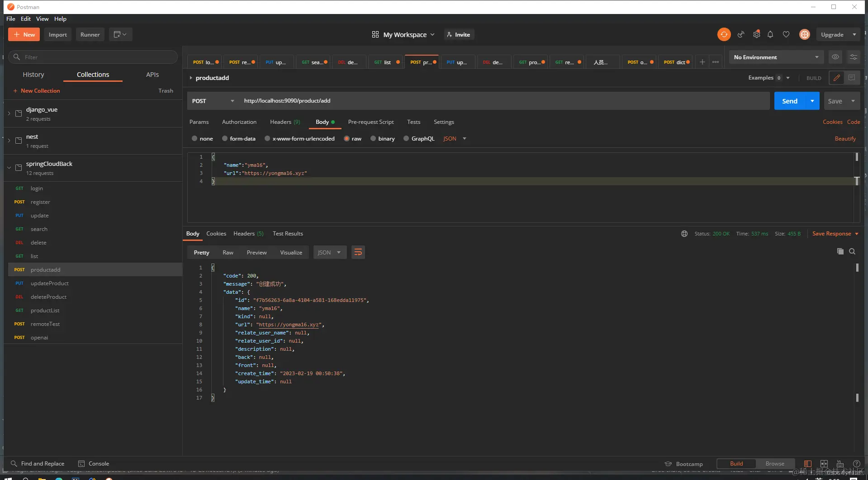Open the settings gear icon
Image resolution: width=868 pixels, height=480 pixels.
[756, 34]
